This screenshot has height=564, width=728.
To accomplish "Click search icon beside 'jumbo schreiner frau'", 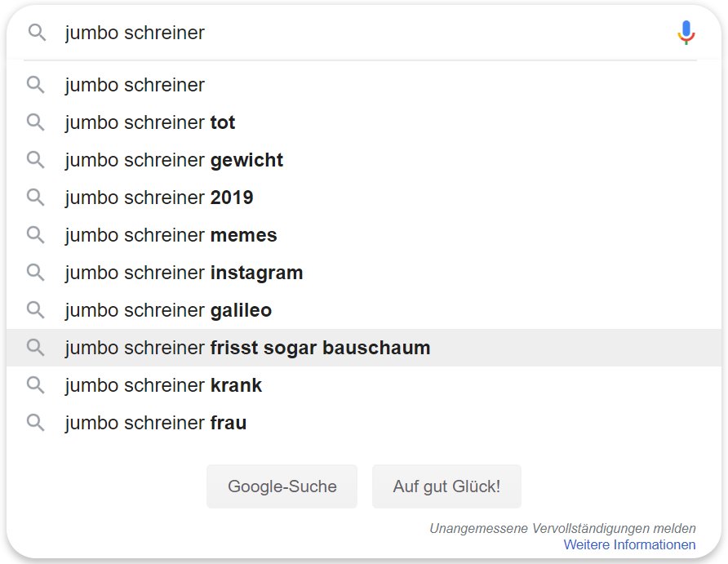I will 35,423.
